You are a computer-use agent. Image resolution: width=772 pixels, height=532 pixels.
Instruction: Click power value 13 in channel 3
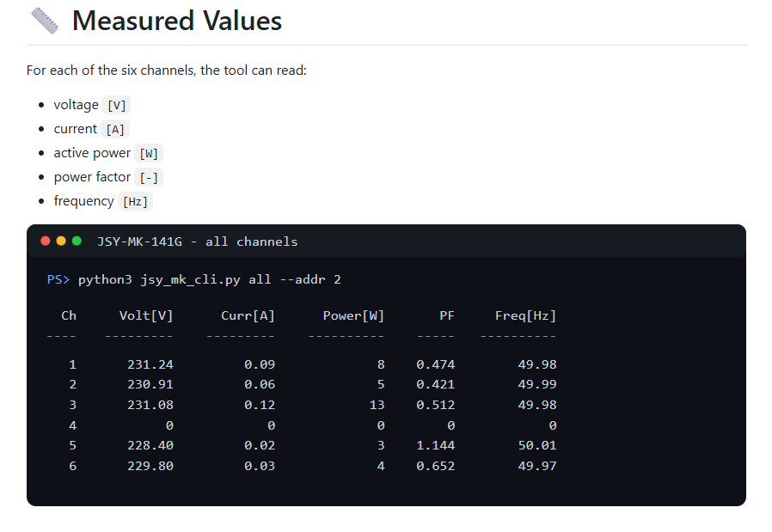coord(377,405)
